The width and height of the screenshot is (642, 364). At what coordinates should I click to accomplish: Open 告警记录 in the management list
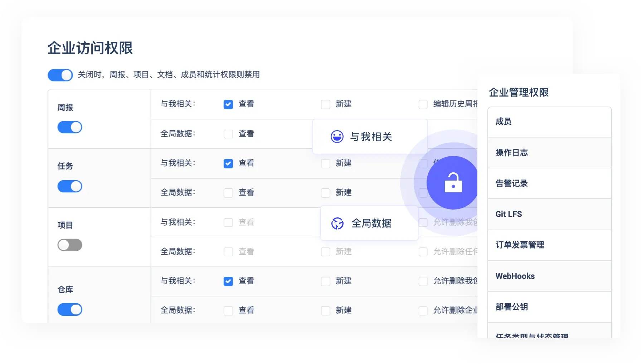(x=549, y=183)
